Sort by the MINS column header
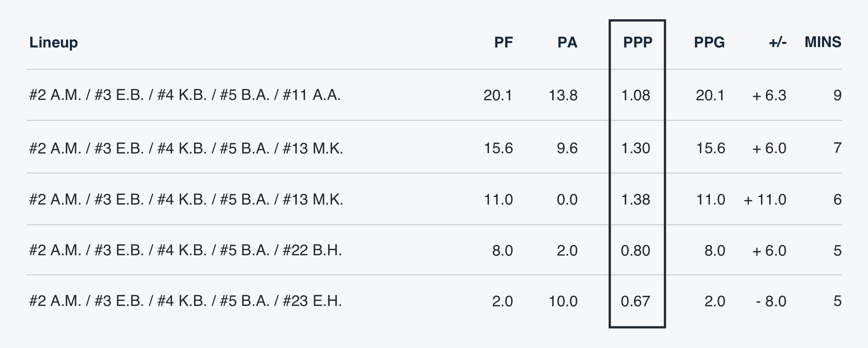This screenshot has height=348, width=868. tap(823, 42)
